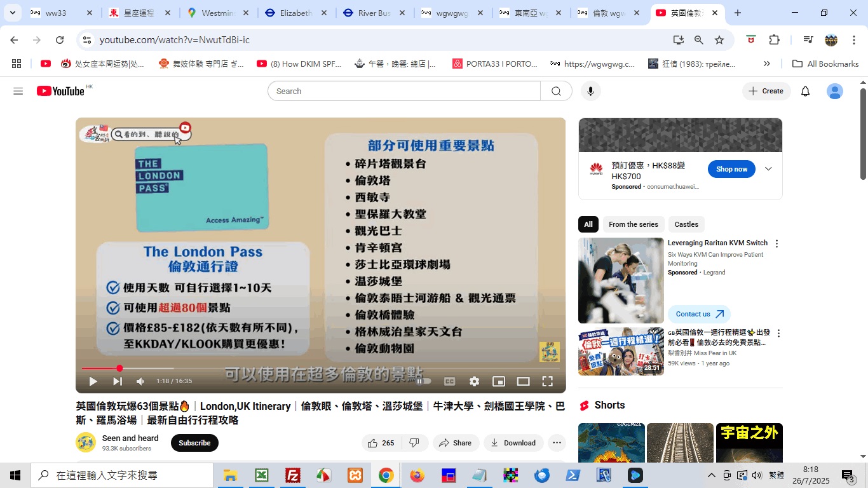Open more actions menu beside Download
This screenshot has height=488, width=868.
(x=557, y=443)
